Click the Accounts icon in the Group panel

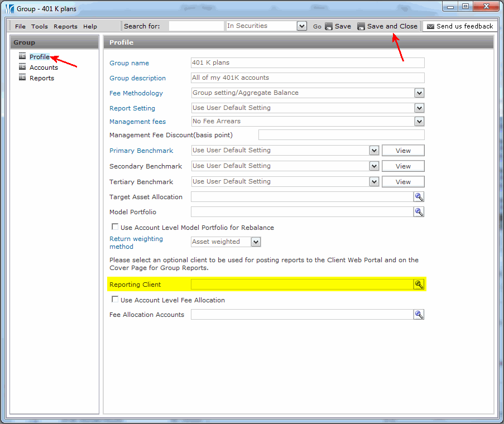click(x=22, y=67)
